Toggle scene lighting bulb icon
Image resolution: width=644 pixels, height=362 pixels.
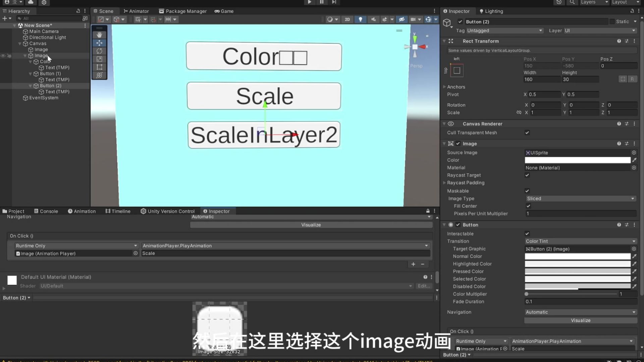pyautogui.click(x=361, y=19)
